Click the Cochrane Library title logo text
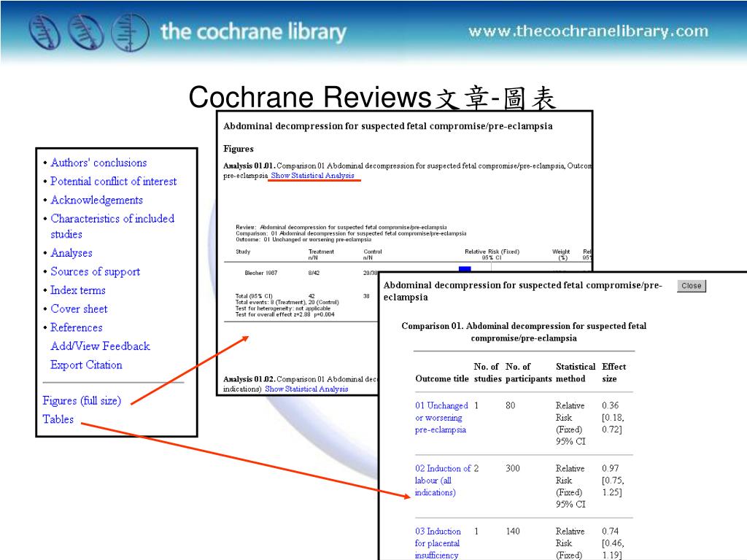This screenshot has height=560, width=747. 253,32
